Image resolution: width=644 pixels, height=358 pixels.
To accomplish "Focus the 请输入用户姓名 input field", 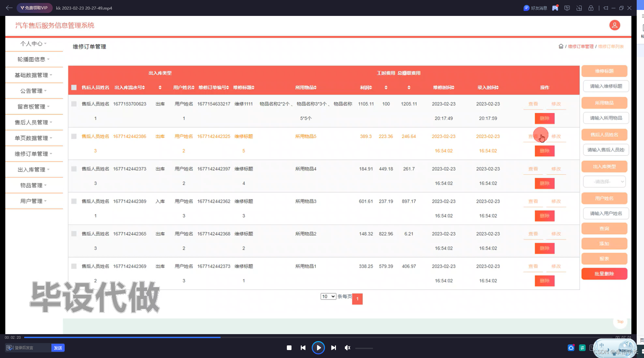I will coord(606,213).
